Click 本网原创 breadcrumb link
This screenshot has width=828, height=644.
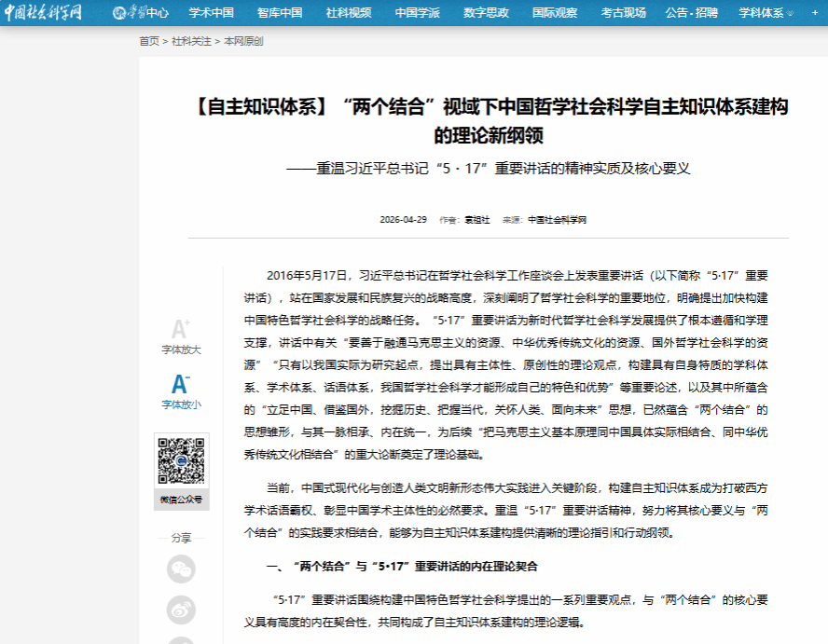243,41
